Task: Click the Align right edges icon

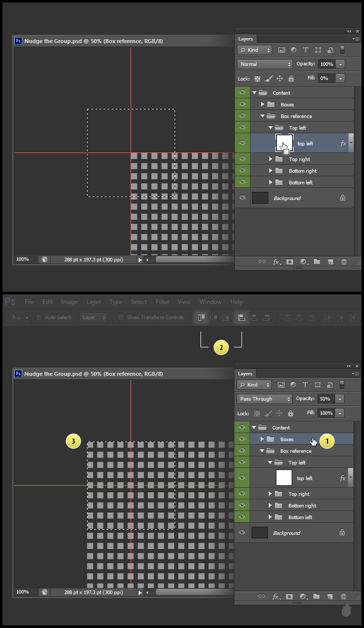Action: tap(265, 318)
